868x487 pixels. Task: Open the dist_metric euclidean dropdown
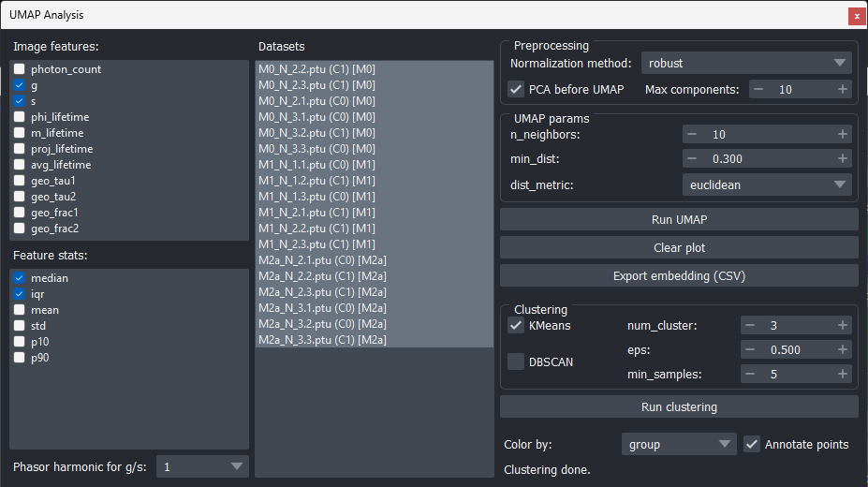click(x=767, y=184)
